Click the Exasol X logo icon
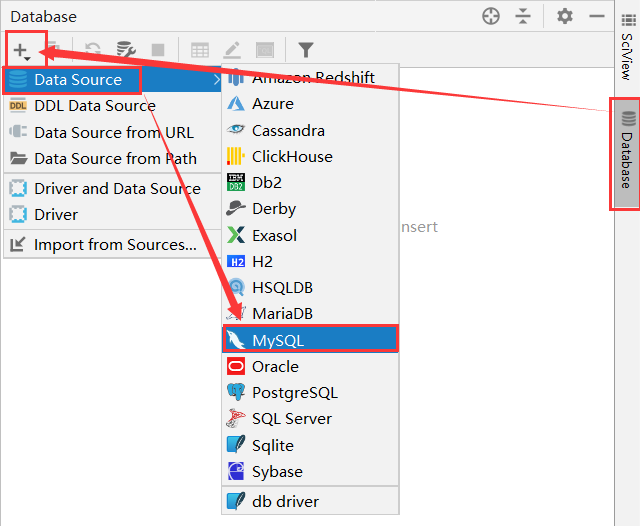This screenshot has height=526, width=640. click(x=236, y=235)
